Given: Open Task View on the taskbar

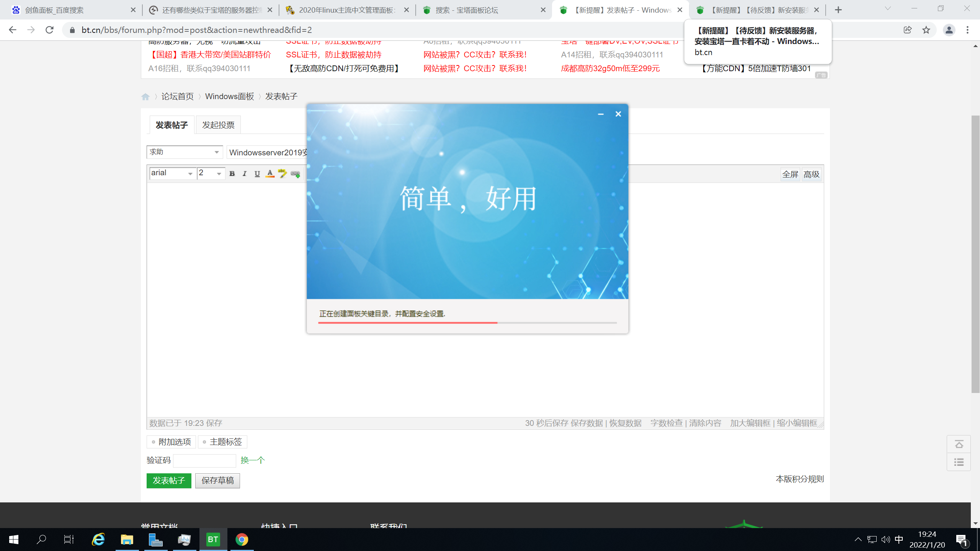Looking at the screenshot, I should [x=69, y=540].
